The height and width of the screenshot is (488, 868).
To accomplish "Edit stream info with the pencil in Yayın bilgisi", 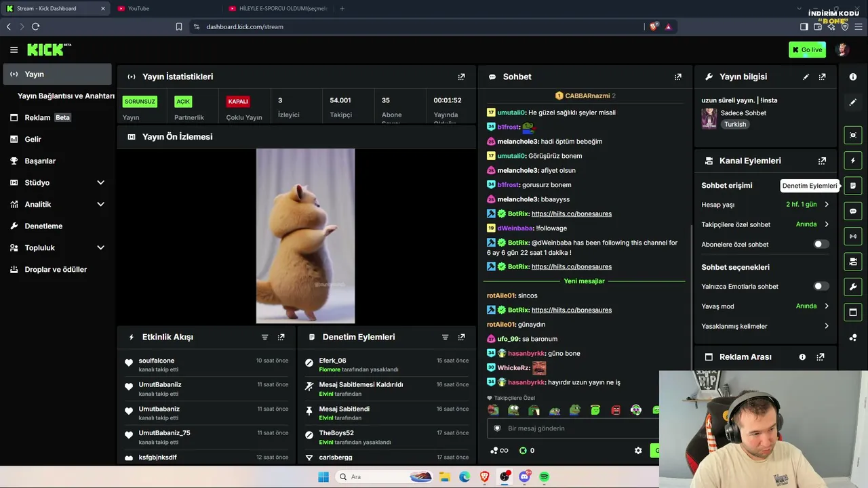I will pos(806,77).
